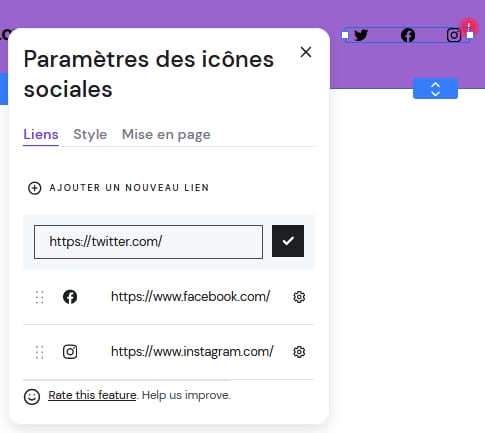Click the blue up-down section arrows button
The width and height of the screenshot is (485, 433).
[x=435, y=89]
